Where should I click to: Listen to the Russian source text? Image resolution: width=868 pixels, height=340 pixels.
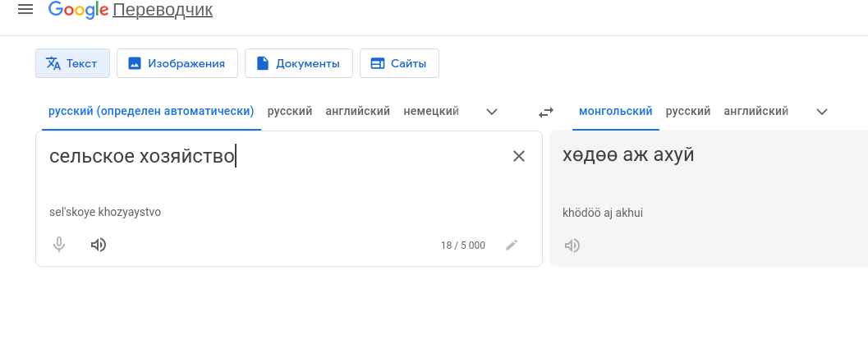[x=99, y=245]
